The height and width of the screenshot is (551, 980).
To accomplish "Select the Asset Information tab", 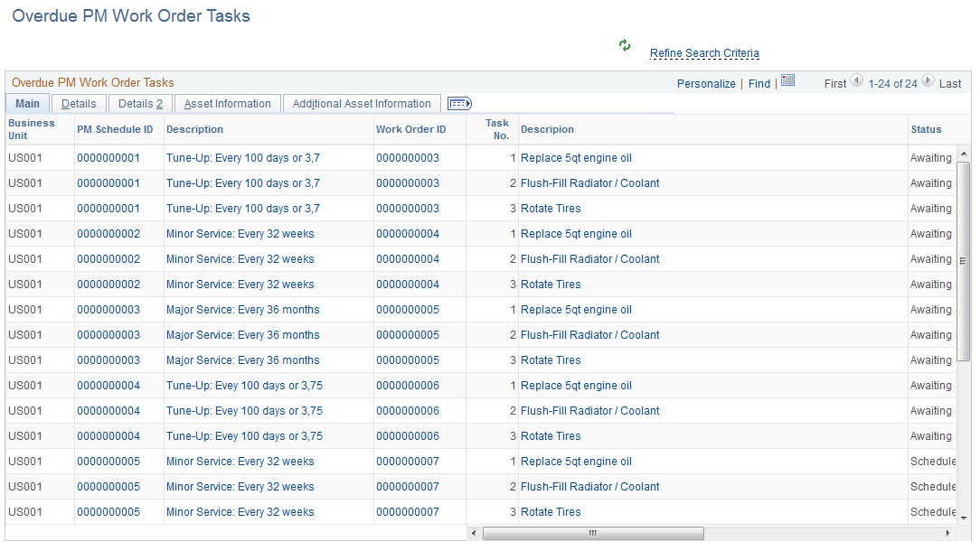I will 226,103.
